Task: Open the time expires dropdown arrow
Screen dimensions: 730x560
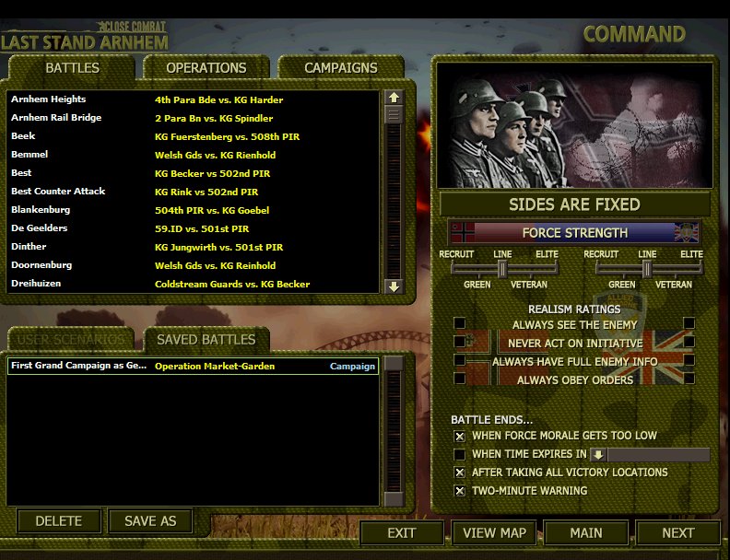Action: 598,454
